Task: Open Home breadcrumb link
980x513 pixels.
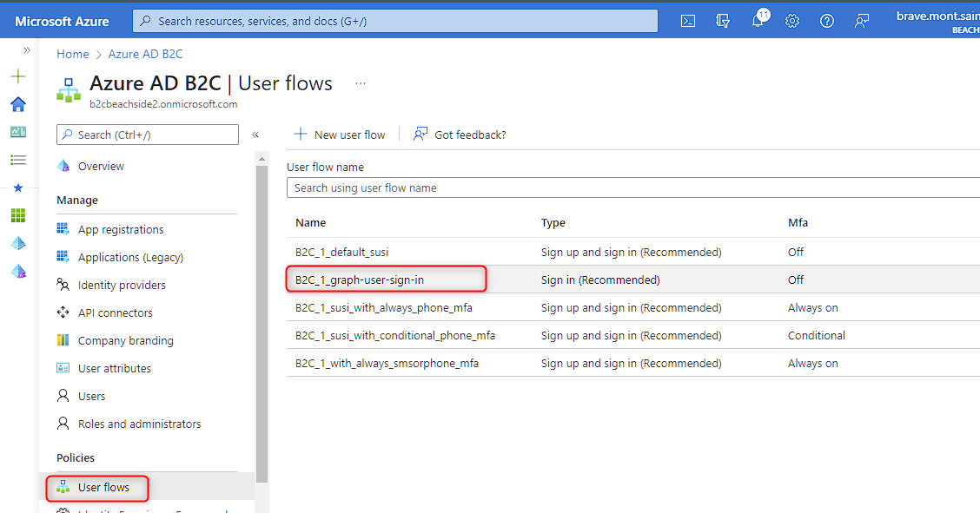Action: [72, 55]
